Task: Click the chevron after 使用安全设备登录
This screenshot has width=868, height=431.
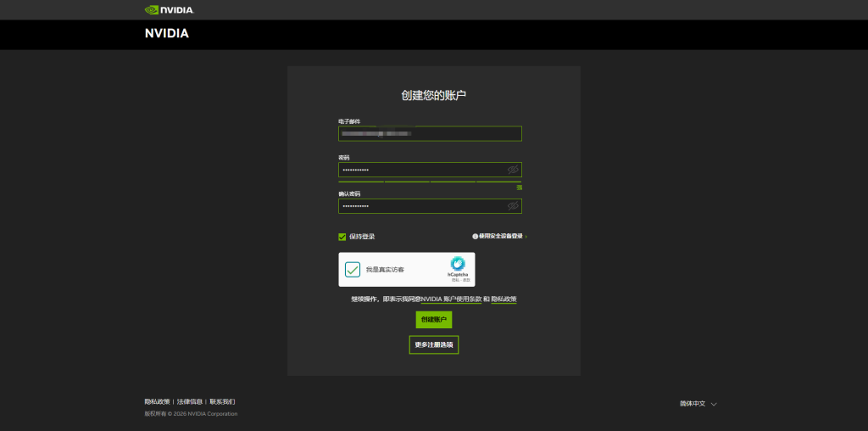Action: pyautogui.click(x=526, y=237)
